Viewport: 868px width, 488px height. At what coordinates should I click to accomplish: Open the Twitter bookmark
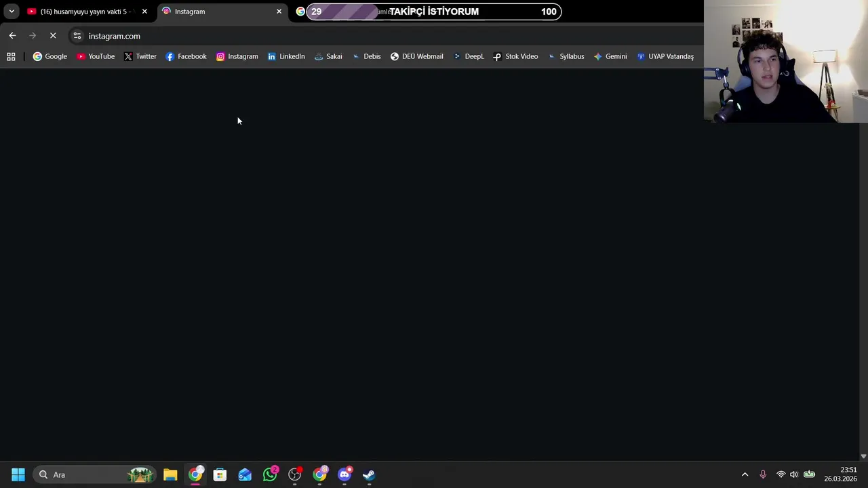(x=140, y=56)
